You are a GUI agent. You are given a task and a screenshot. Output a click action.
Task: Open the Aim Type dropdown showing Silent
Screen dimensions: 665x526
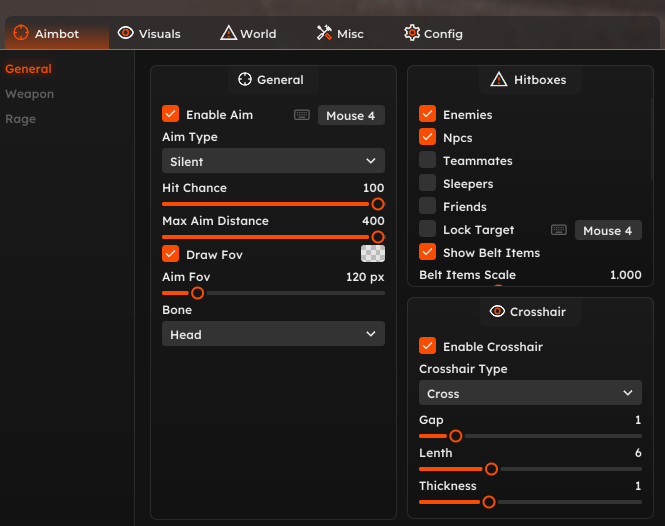point(273,161)
